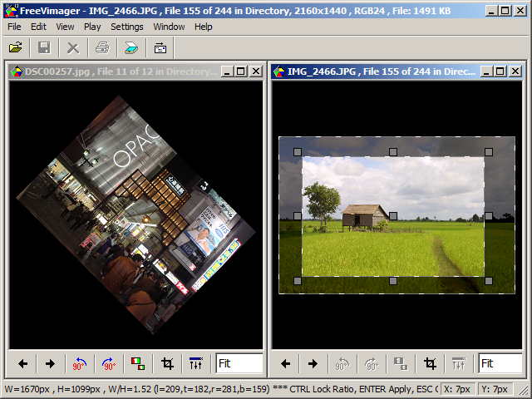Rotate DSC00257.jpg 90° clockwise
The image size is (532, 399).
click(109, 363)
